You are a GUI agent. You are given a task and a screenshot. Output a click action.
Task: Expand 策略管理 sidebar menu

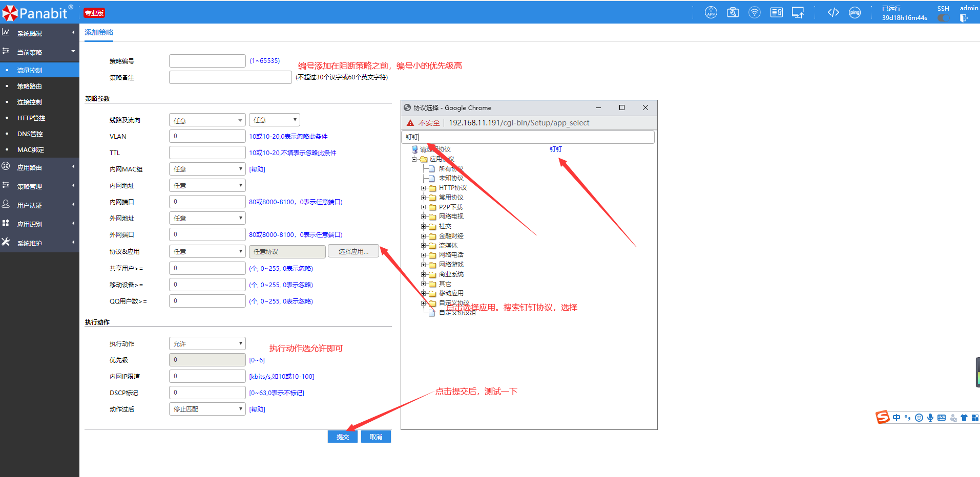point(39,186)
